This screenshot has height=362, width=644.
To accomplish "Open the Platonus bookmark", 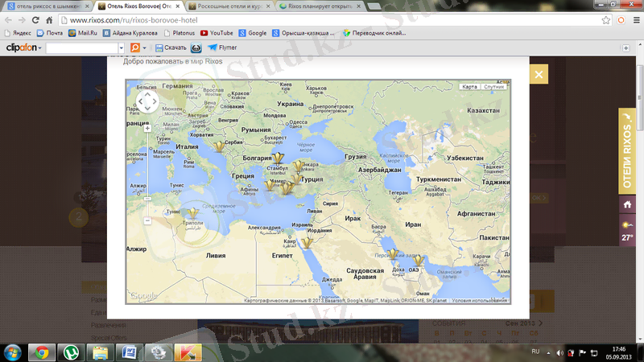I will [179, 33].
